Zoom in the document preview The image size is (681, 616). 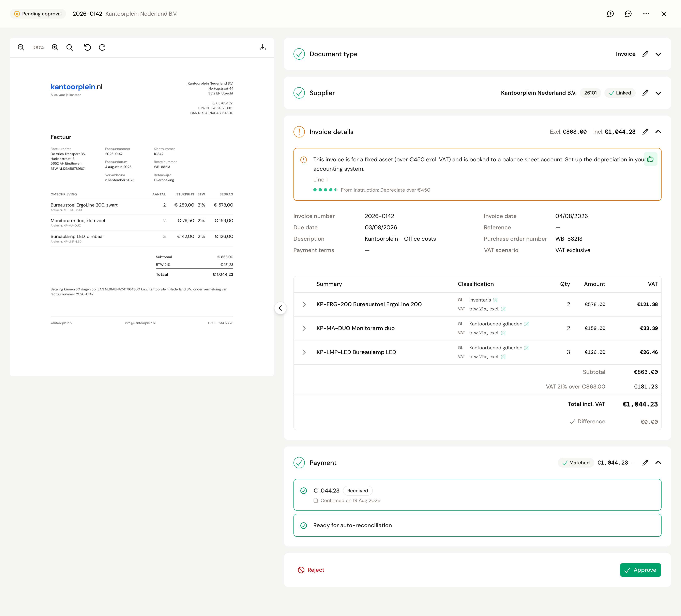[55, 48]
